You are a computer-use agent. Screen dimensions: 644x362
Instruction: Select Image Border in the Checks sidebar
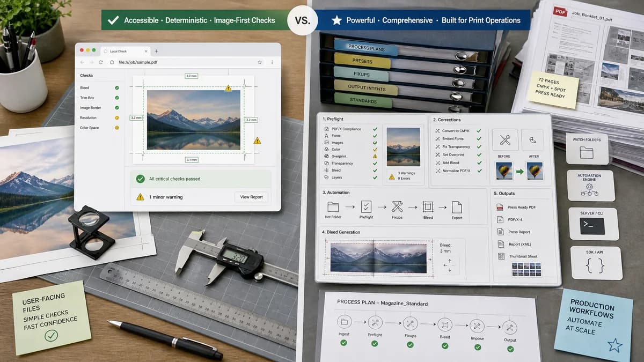tap(100, 108)
